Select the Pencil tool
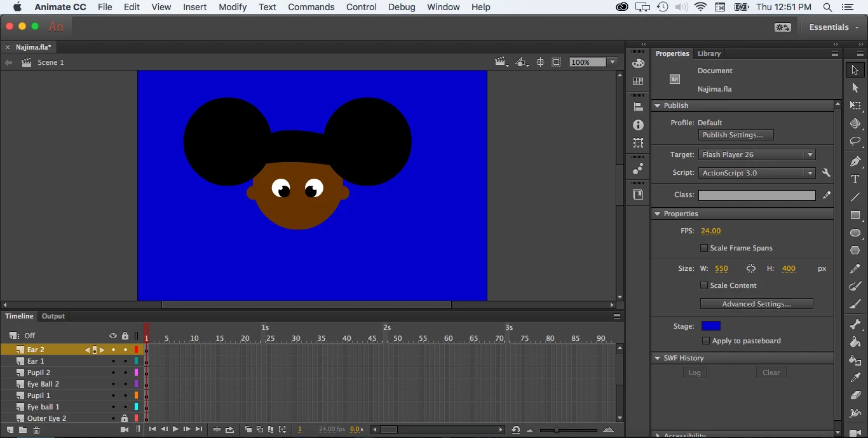The image size is (868, 438). pyautogui.click(x=855, y=269)
